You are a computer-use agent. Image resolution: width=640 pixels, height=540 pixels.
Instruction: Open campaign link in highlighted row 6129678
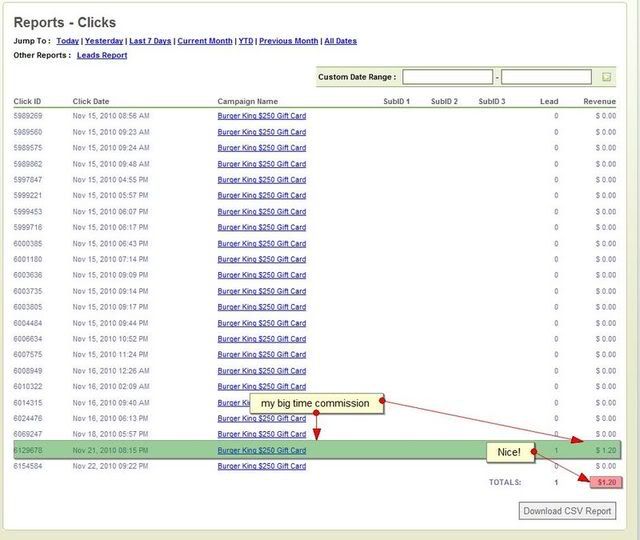pyautogui.click(x=262, y=450)
